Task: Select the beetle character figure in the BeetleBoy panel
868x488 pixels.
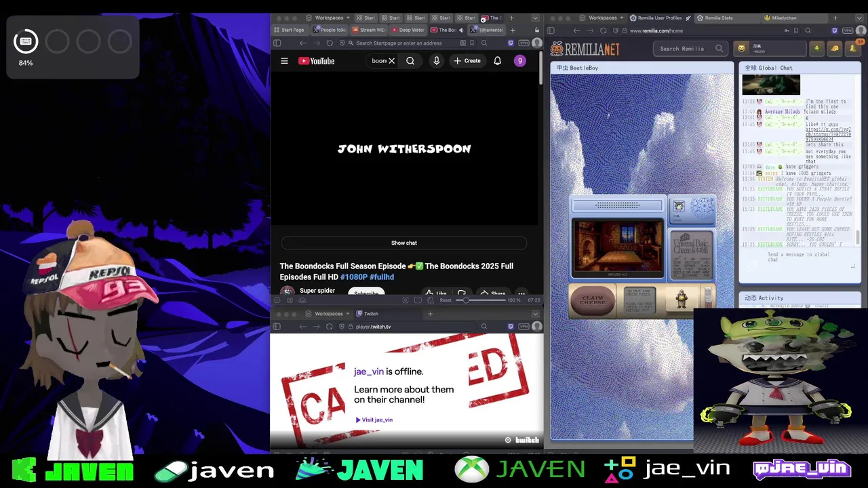Action: (x=682, y=299)
